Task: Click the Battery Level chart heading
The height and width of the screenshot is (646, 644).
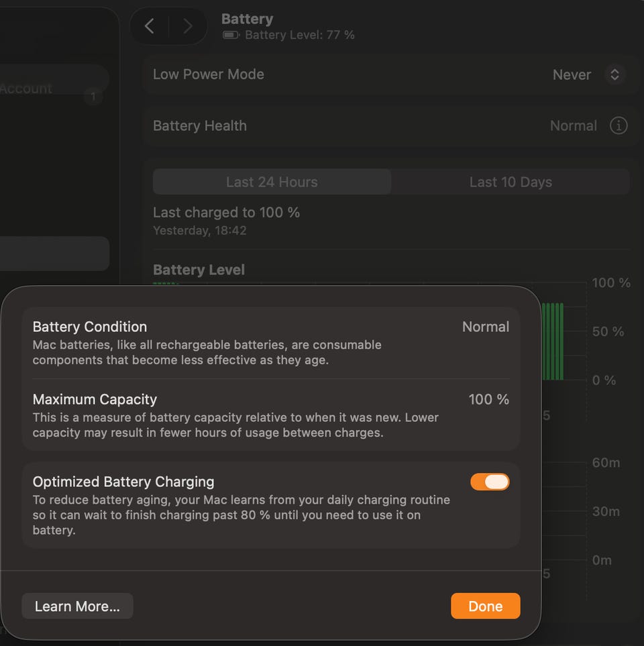Action: pyautogui.click(x=199, y=270)
